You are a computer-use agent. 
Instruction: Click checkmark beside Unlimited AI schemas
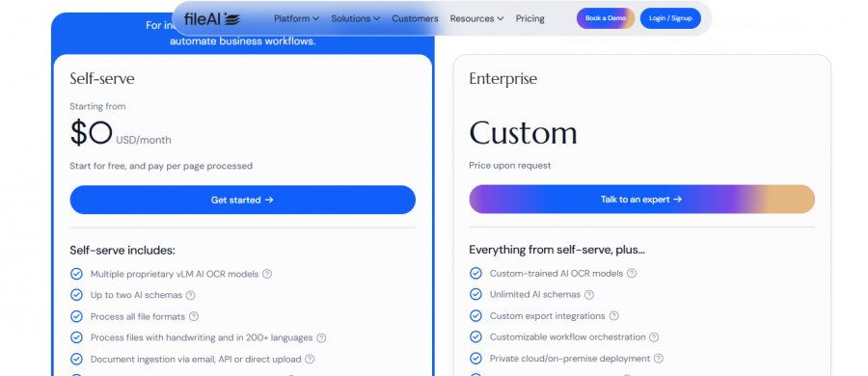point(475,294)
